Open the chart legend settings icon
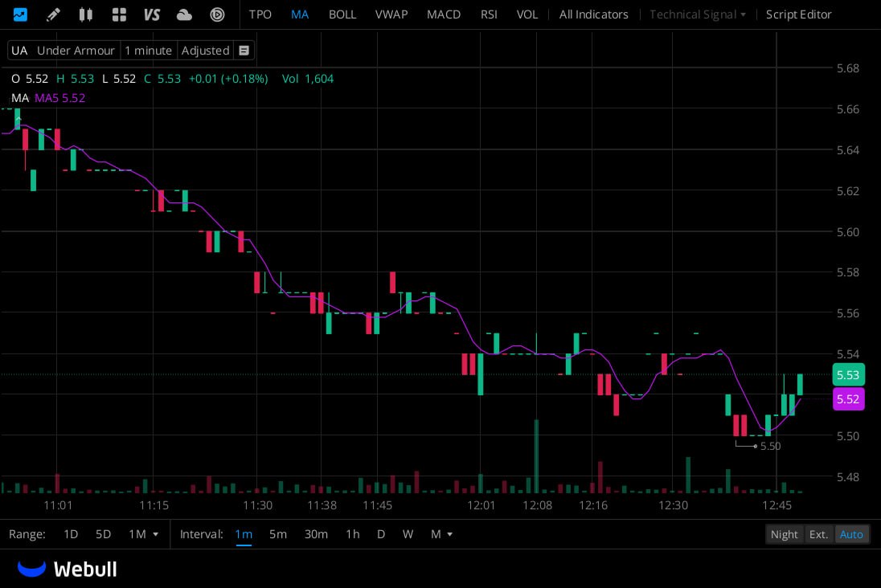 tap(244, 51)
